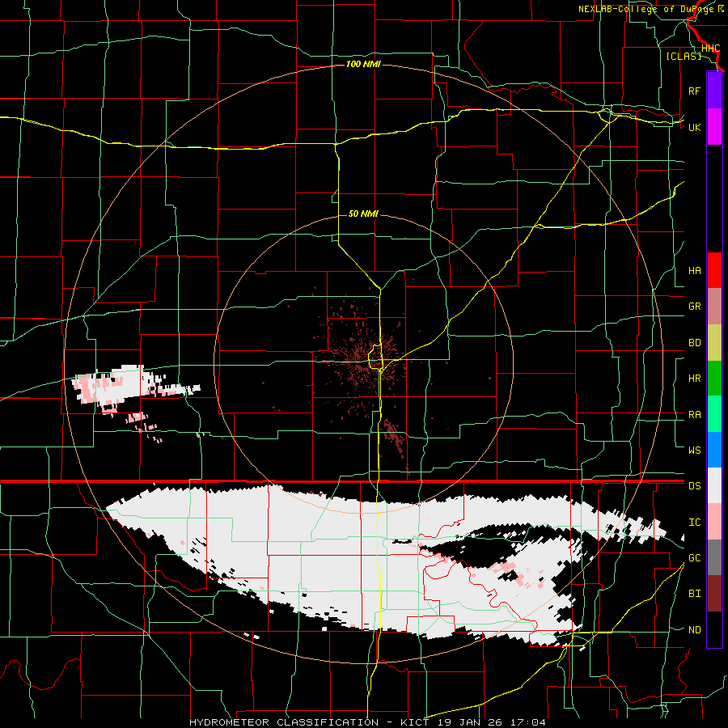Click the '[CLAS]' units label

(x=684, y=56)
